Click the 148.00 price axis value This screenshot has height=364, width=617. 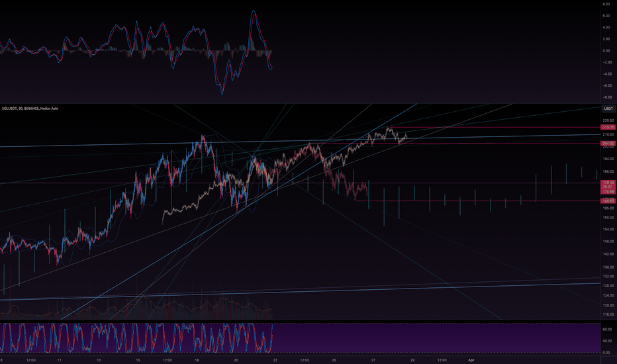608,241
